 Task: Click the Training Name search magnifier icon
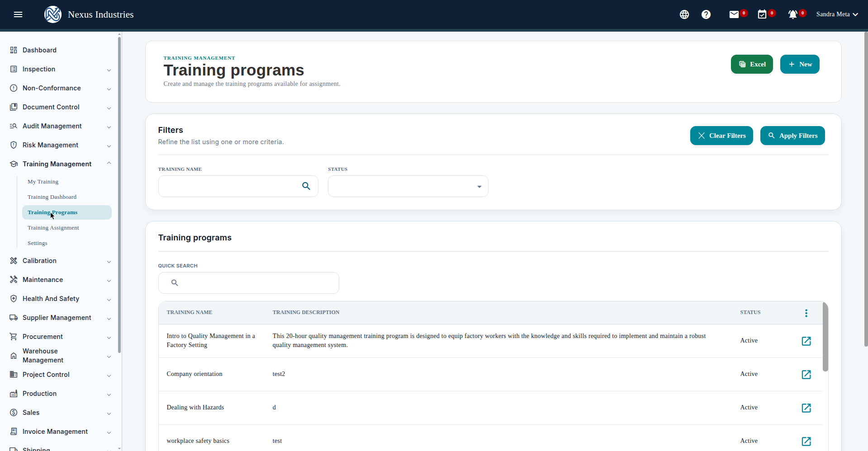click(306, 186)
